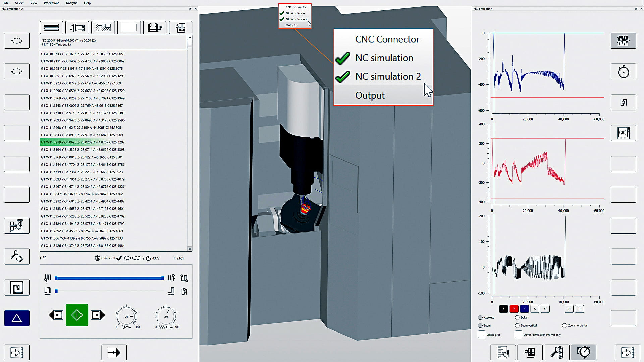Open the Analysis menu
The height and width of the screenshot is (362, 644).
[x=71, y=3]
